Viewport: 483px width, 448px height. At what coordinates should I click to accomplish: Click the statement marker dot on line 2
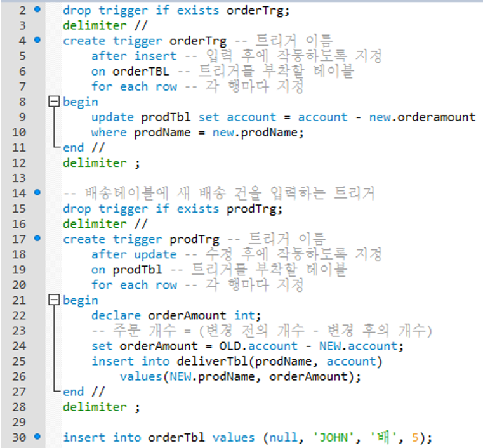tap(37, 10)
